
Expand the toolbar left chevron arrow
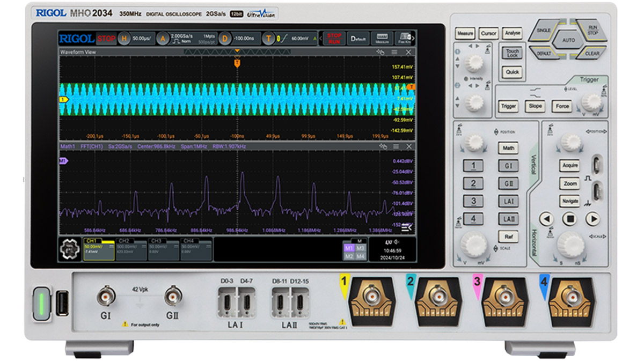coord(320,39)
